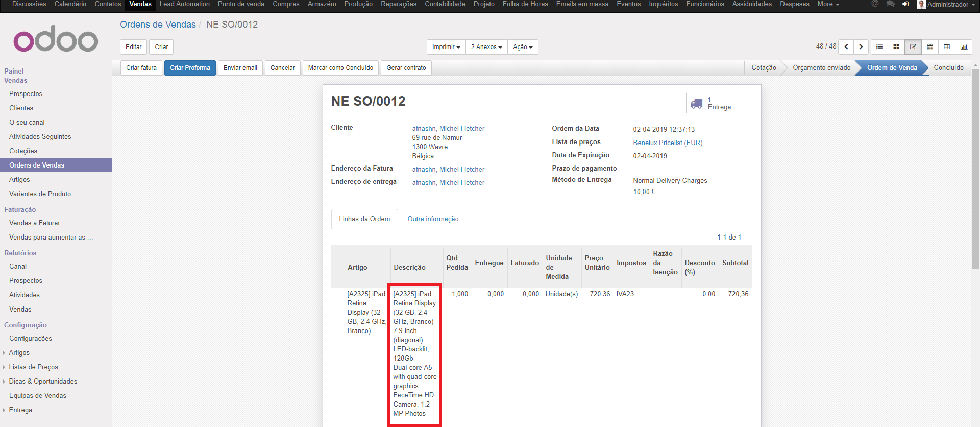Viewport: 980px width, 427px height.
Task: Switch to graph view
Action: pos(964,47)
